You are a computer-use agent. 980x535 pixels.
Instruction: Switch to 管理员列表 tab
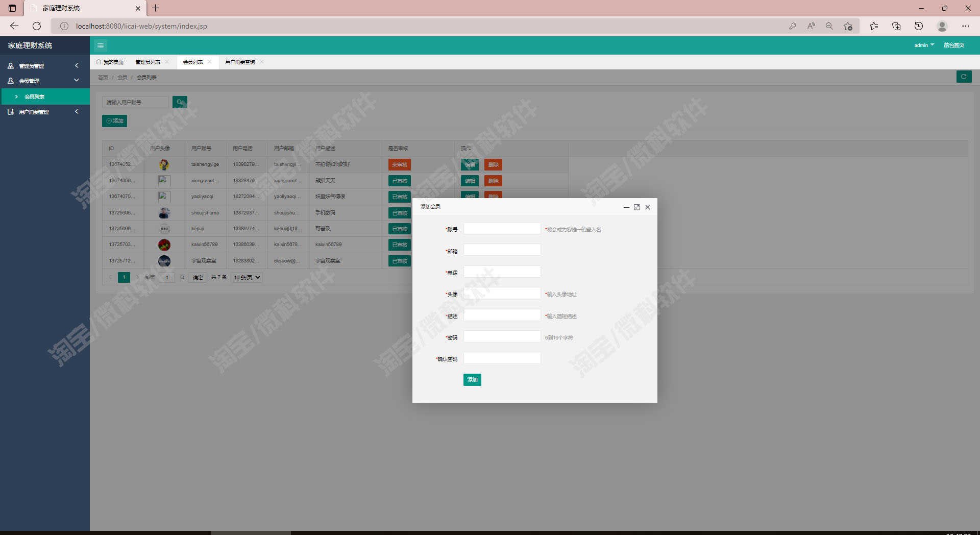(148, 62)
